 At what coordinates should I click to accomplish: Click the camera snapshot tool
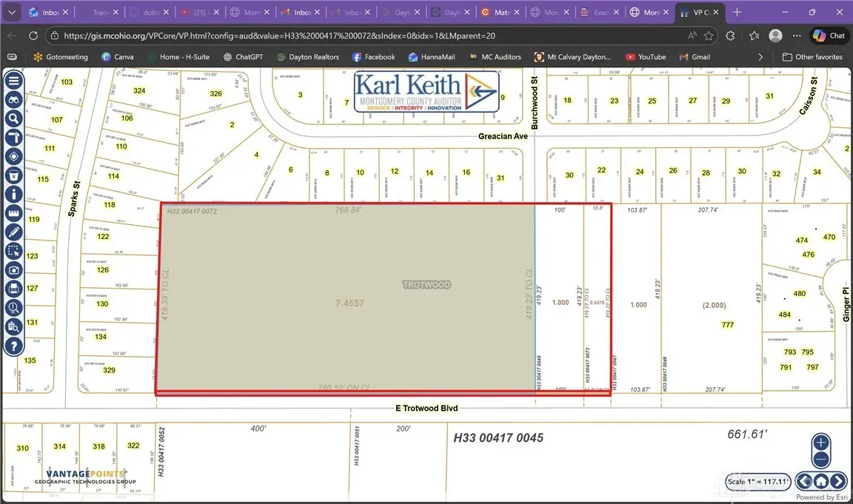click(x=13, y=270)
